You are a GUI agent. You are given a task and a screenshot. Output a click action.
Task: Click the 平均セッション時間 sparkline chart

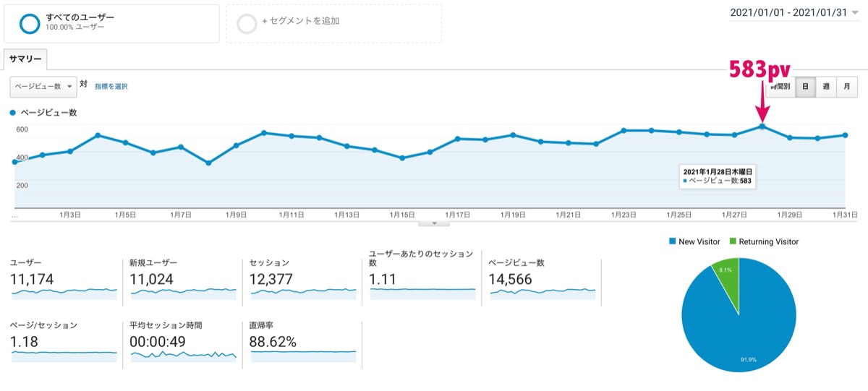point(183,355)
